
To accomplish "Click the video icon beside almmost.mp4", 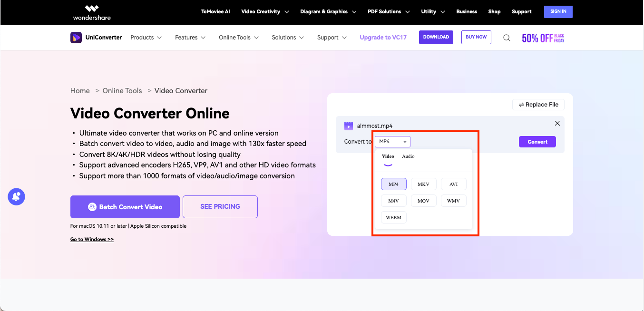I will (348, 126).
